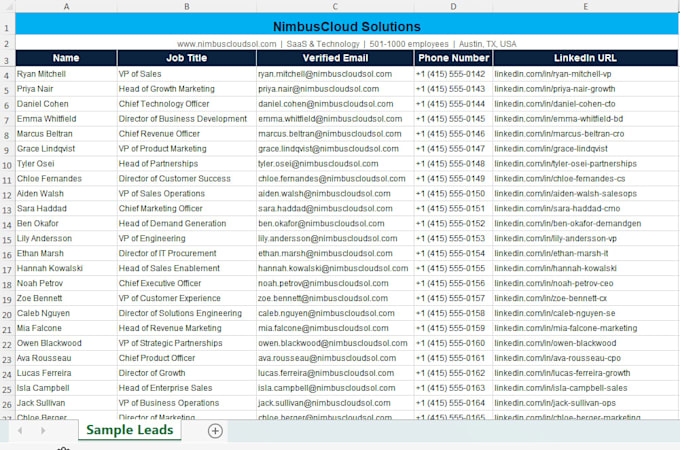680x450 pixels.
Task: Click ava.rousseau@nimbuscloudsol.com email cell
Action: coord(335,358)
